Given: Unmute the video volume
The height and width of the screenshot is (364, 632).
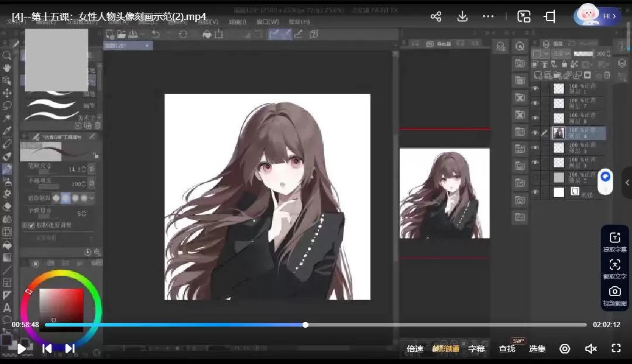Looking at the screenshot, I should coord(590,349).
